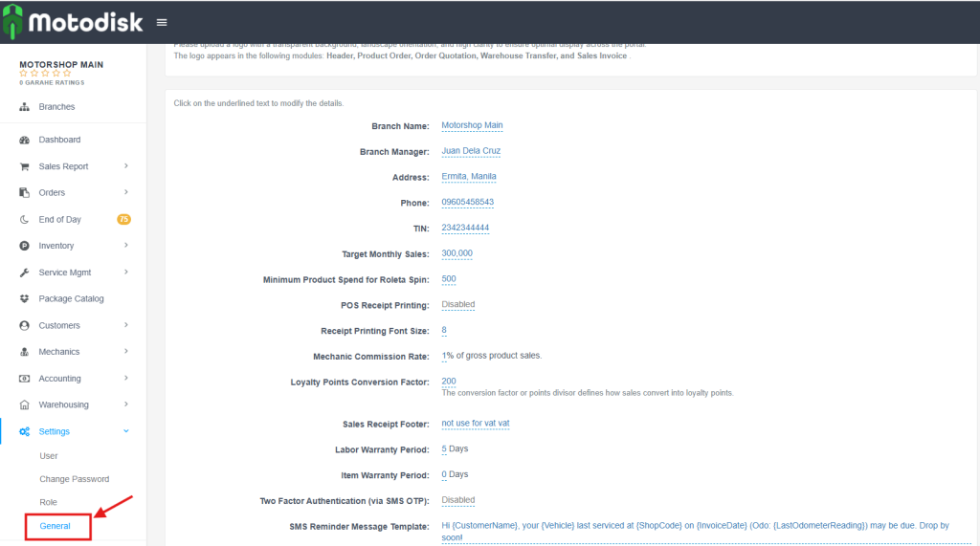Edit the Branch Name Motorshop Main
Viewport: 980px width, 546px height.
pos(472,125)
